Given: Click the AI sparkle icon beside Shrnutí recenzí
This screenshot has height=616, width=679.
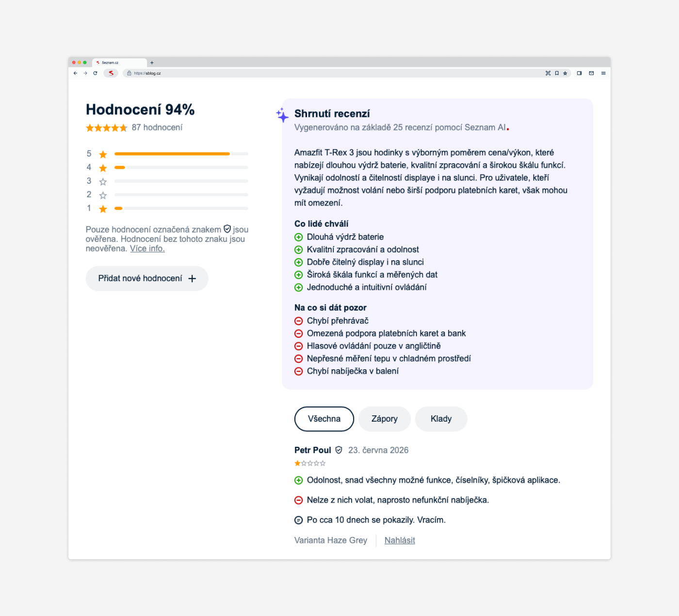Looking at the screenshot, I should 282,115.
